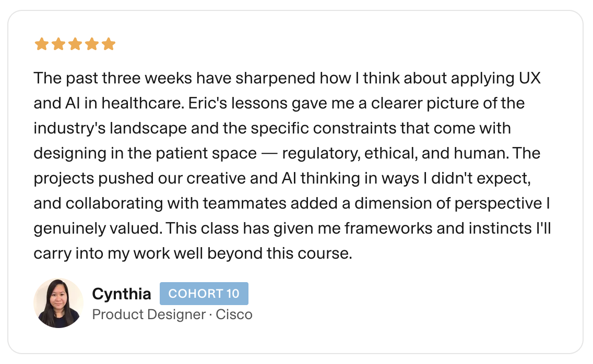Click the 'Product Designer' job title
This screenshot has height=364, width=593.
(148, 314)
